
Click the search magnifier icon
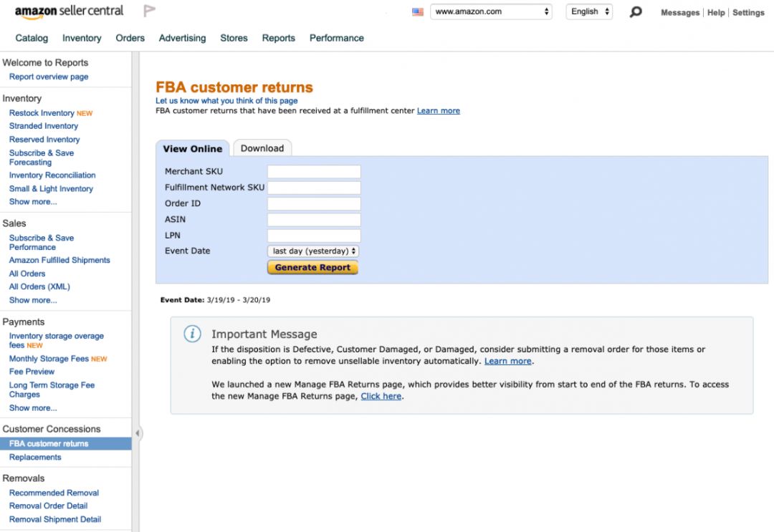coord(636,12)
